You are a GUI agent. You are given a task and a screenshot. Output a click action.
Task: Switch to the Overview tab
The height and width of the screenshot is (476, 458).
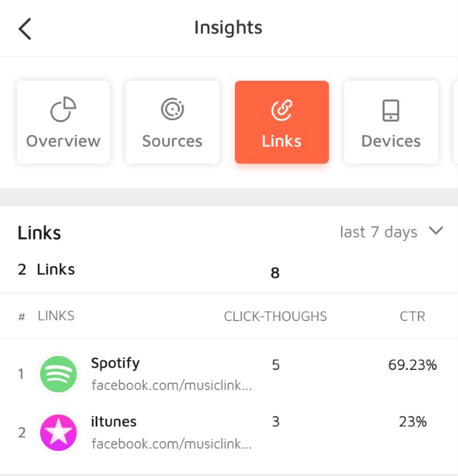tap(63, 141)
